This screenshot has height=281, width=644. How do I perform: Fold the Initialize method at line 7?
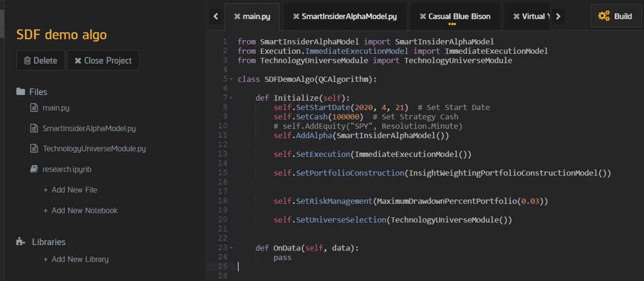point(231,98)
